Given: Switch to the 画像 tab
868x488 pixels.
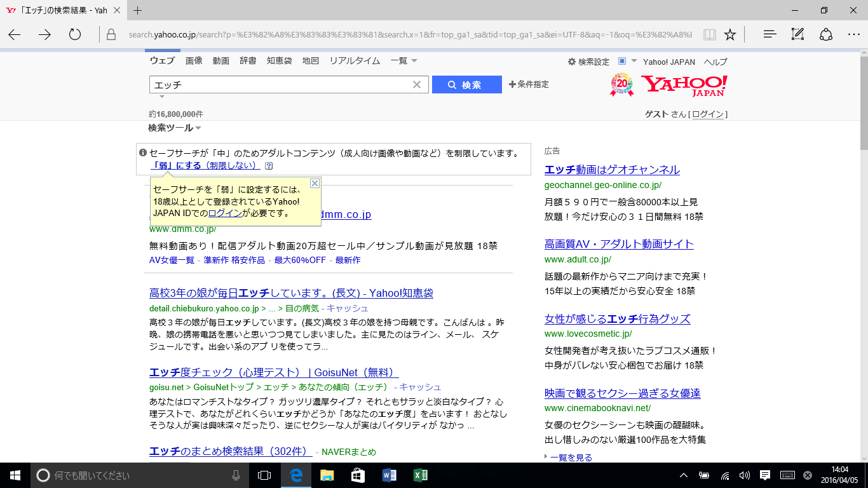Looking at the screenshot, I should tap(194, 61).
